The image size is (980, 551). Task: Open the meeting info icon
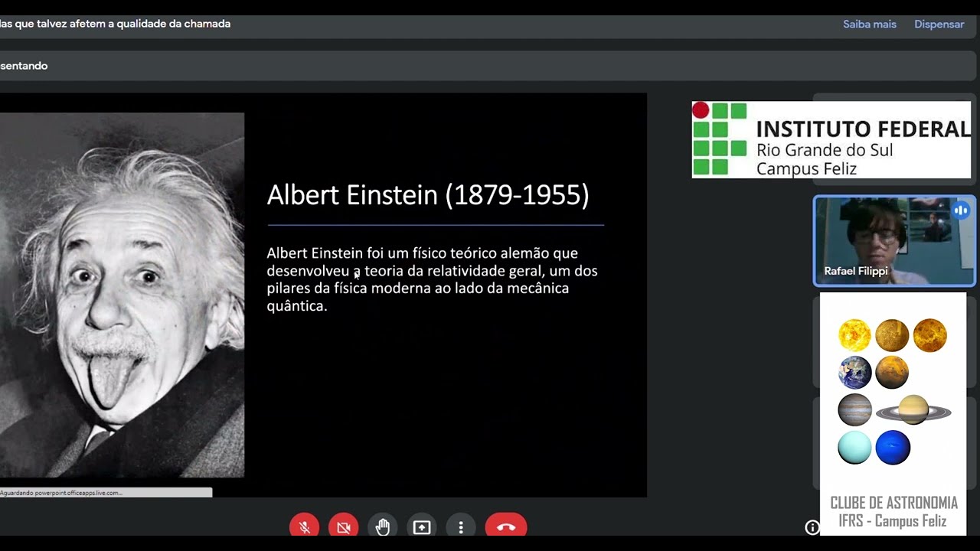(812, 527)
